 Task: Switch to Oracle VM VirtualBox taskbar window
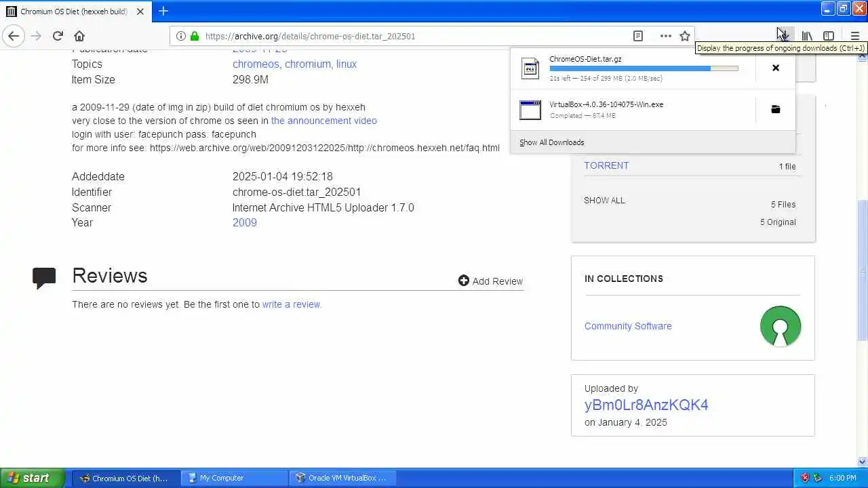point(342,478)
